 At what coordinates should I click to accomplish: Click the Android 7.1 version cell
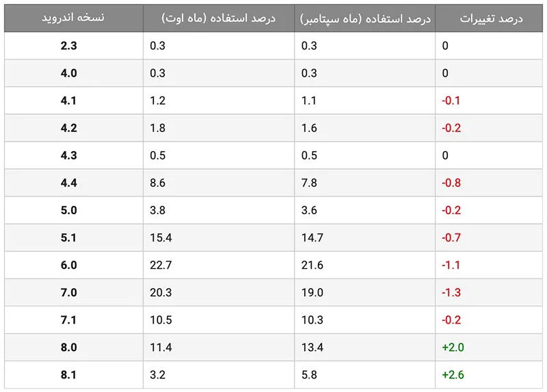pos(68,319)
